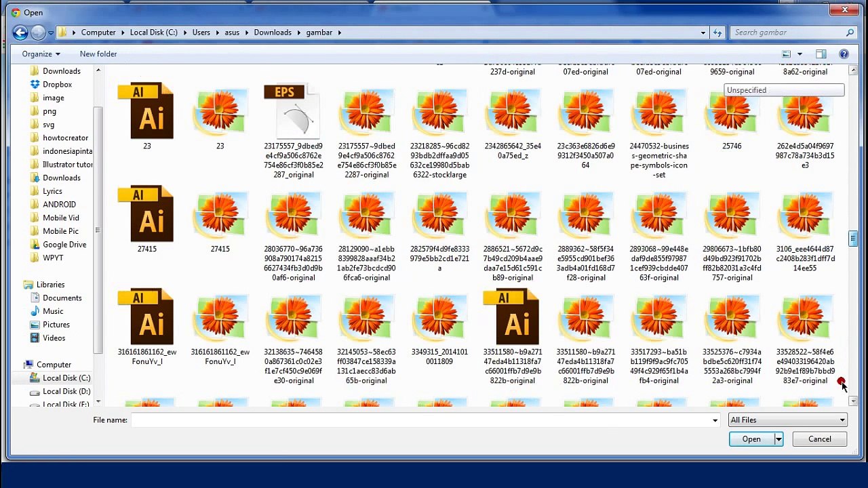Viewport: 868px width, 488px height.
Task: Click gambar in the address bar
Action: pos(319,33)
